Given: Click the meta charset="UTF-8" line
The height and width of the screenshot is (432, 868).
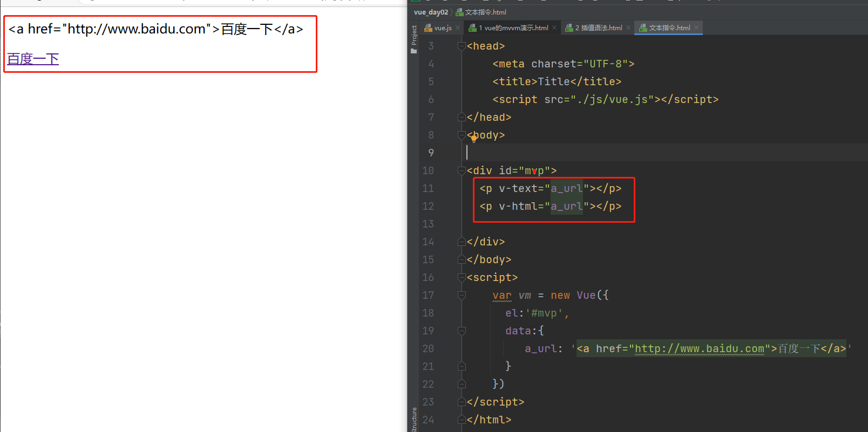Looking at the screenshot, I should [x=564, y=64].
